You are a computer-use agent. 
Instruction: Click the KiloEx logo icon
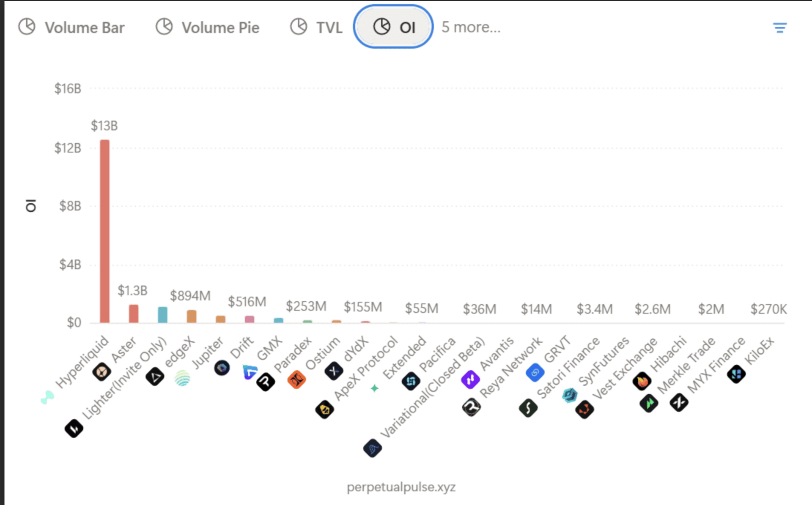(x=736, y=374)
